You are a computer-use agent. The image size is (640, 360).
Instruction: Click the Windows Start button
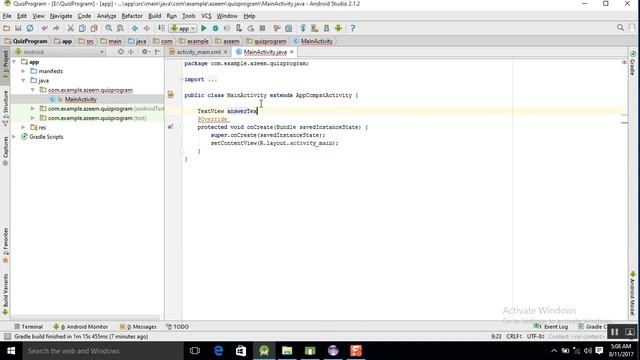coord(11,351)
